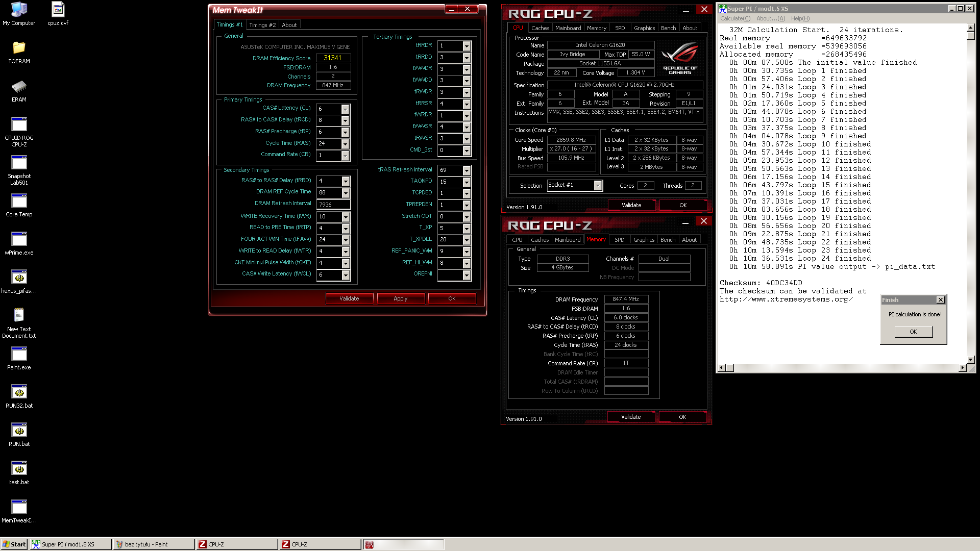Select the RUN.bat file icon

pos(19,435)
